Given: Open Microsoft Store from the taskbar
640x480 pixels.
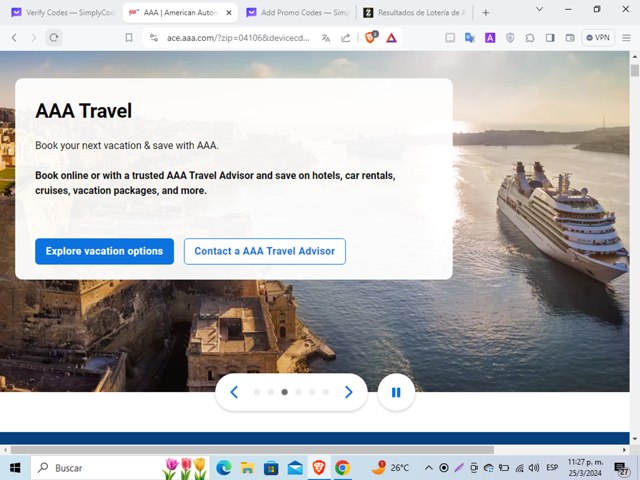Looking at the screenshot, I should coord(271,468).
